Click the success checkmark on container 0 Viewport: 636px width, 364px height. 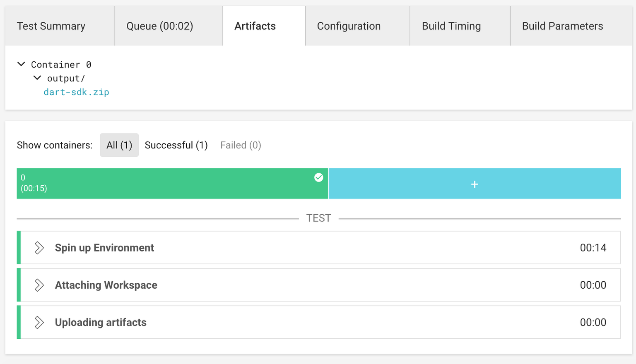point(318,177)
